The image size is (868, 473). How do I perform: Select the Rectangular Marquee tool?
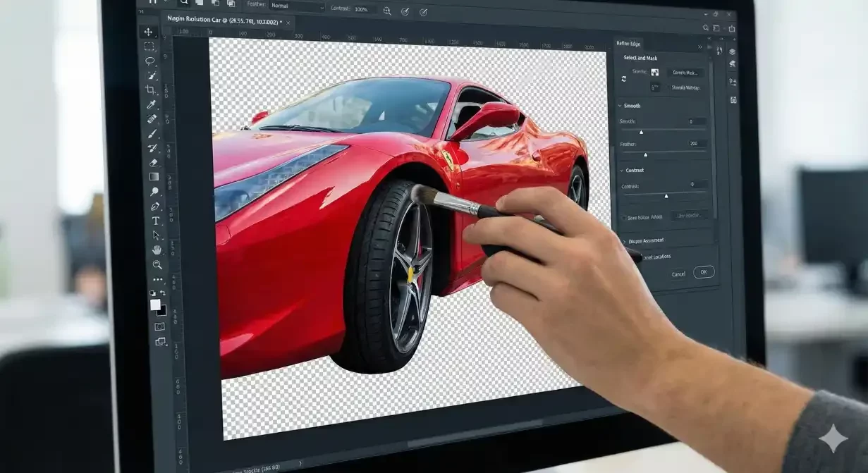[x=149, y=47]
